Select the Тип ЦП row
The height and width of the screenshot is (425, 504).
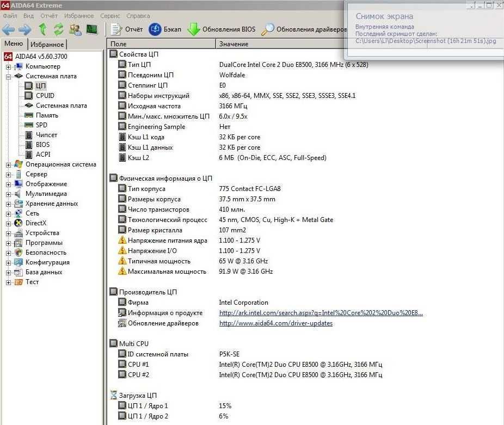243,65
